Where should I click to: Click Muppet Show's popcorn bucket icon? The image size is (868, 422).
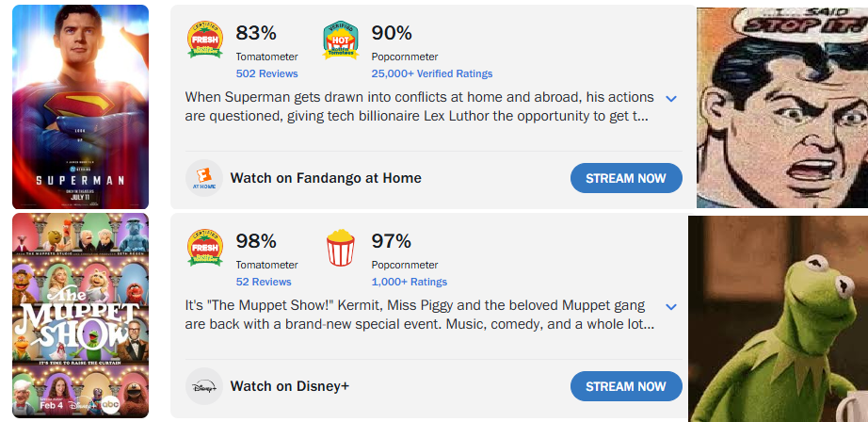(x=340, y=251)
